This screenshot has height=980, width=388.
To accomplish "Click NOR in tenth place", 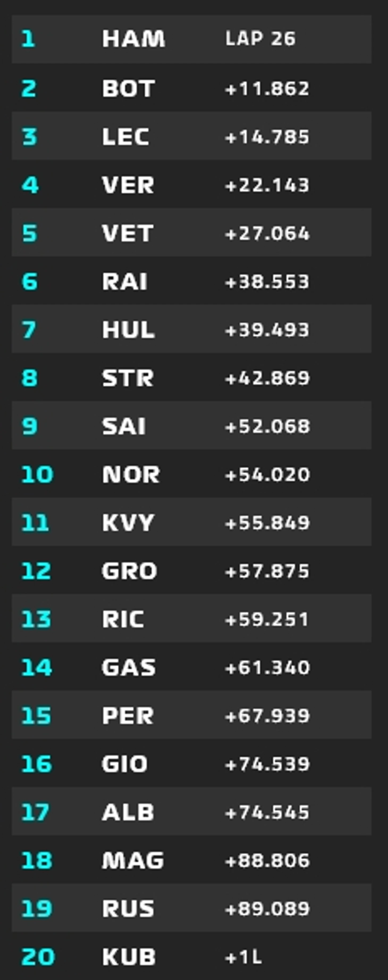I will (192, 473).
